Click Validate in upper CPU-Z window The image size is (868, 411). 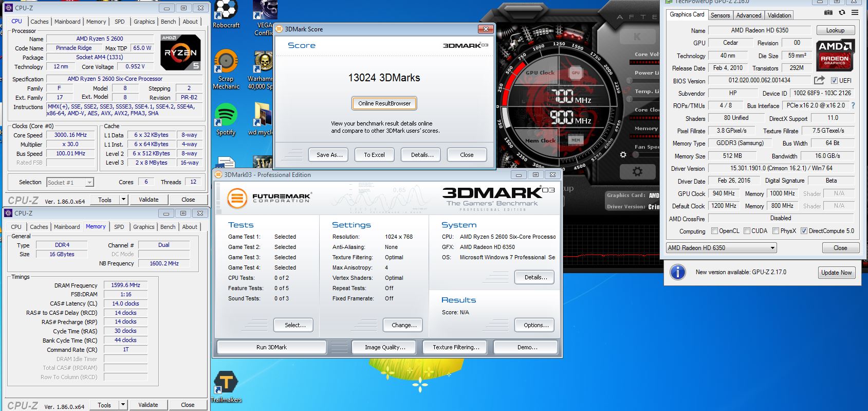click(149, 200)
